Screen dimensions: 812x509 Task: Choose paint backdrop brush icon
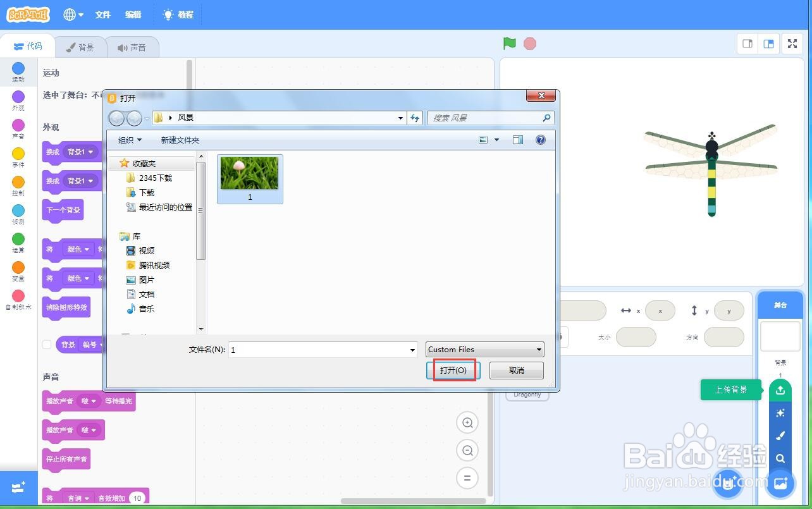[780, 436]
